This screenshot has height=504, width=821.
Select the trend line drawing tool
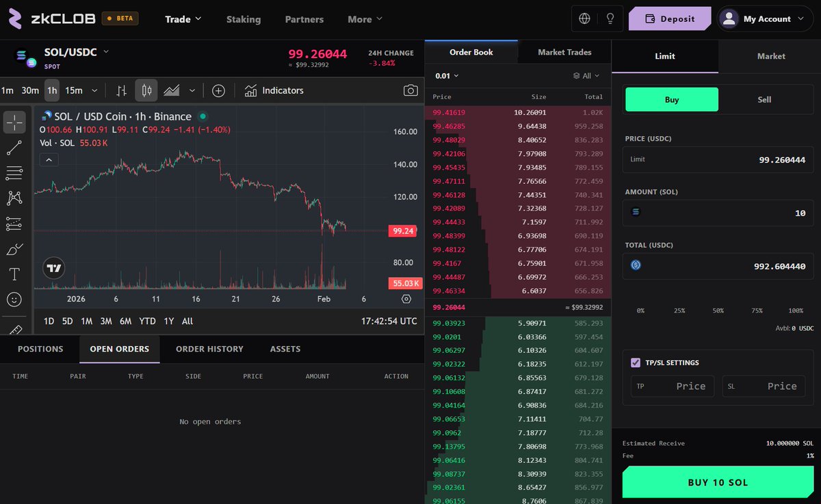click(14, 148)
